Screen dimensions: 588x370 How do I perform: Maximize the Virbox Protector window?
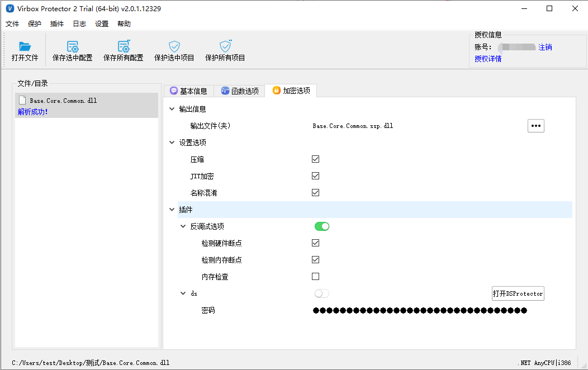point(549,8)
